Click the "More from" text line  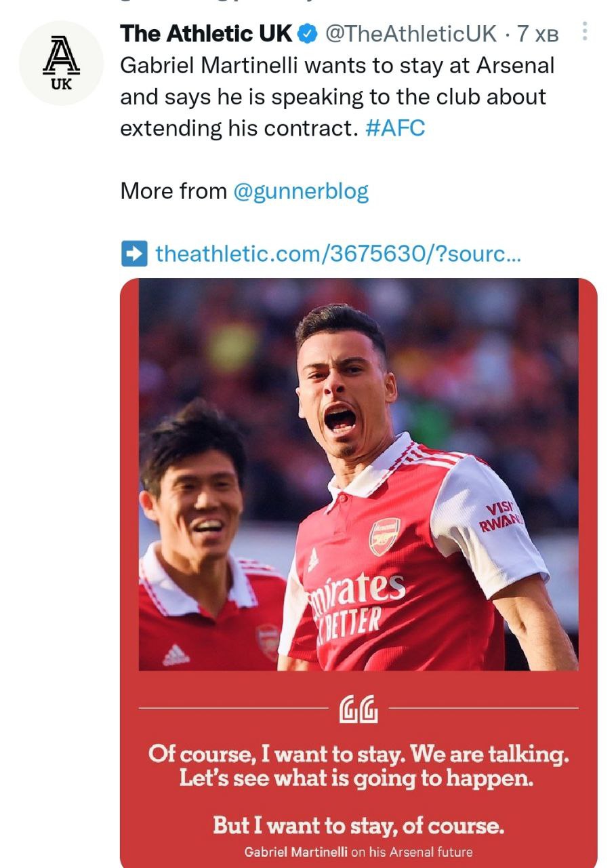pyautogui.click(x=173, y=192)
